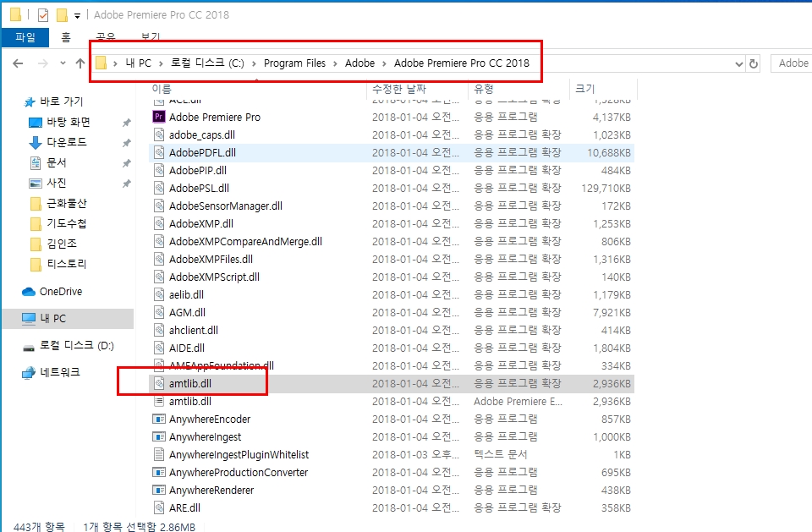The width and height of the screenshot is (812, 532).
Task: Open 문서 in quick access
Action: pyautogui.click(x=57, y=162)
